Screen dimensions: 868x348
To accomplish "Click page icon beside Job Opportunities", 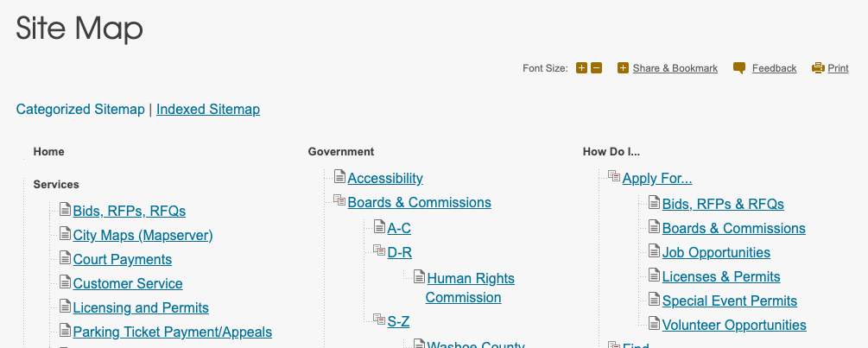I will [654, 251].
